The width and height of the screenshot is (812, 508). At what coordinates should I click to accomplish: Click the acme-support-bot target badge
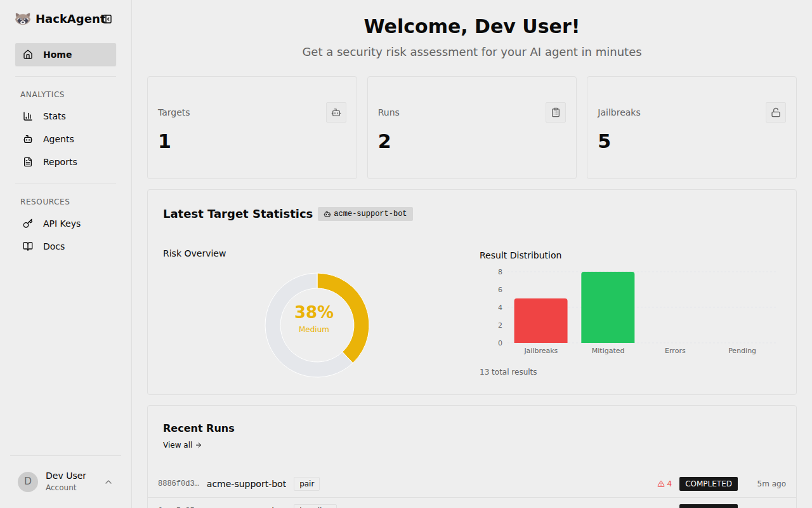click(365, 214)
